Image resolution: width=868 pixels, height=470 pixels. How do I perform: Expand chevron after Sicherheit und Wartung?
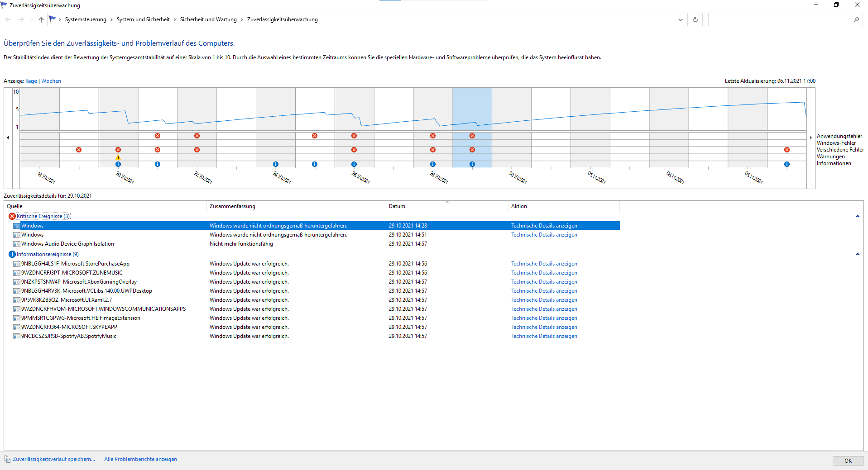click(x=242, y=19)
